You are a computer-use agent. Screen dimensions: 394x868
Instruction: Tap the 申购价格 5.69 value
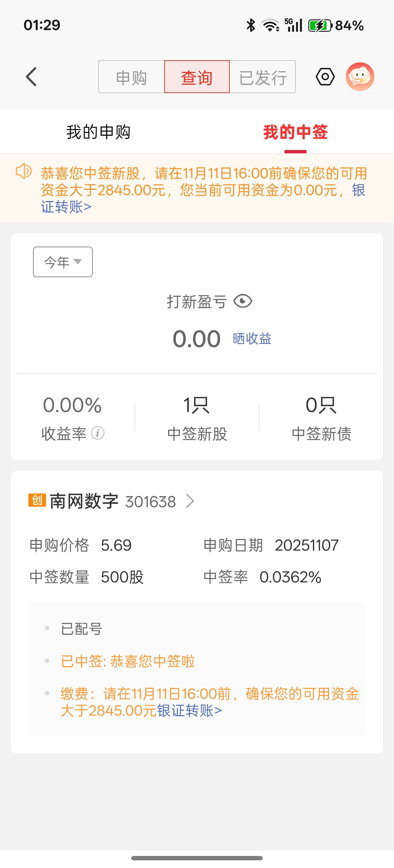116,545
